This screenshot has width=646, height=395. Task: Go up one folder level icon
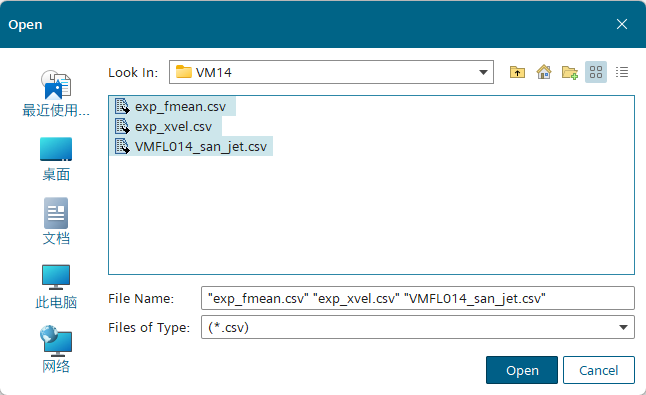pyautogui.click(x=517, y=72)
